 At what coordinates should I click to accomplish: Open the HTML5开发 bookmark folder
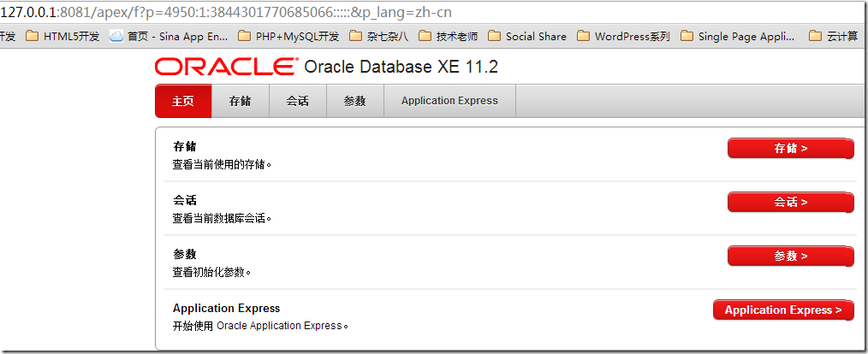point(62,37)
